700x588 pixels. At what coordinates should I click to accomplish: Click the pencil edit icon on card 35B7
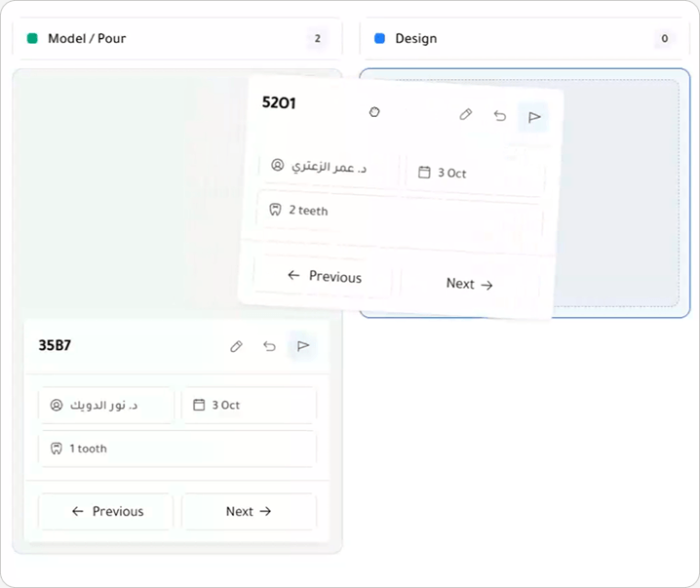coord(236,346)
